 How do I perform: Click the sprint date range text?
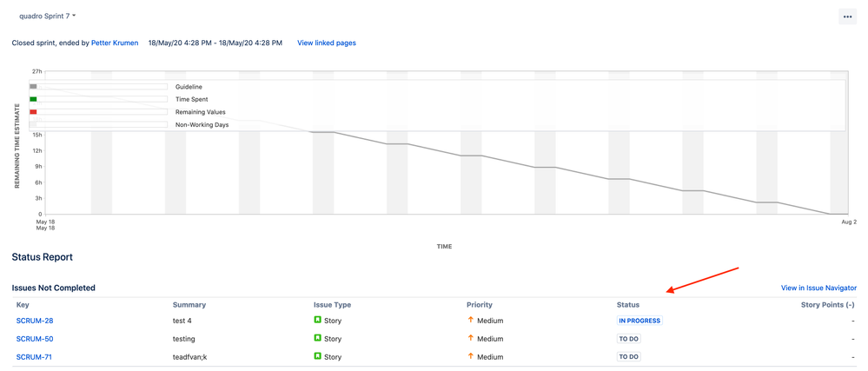[215, 43]
